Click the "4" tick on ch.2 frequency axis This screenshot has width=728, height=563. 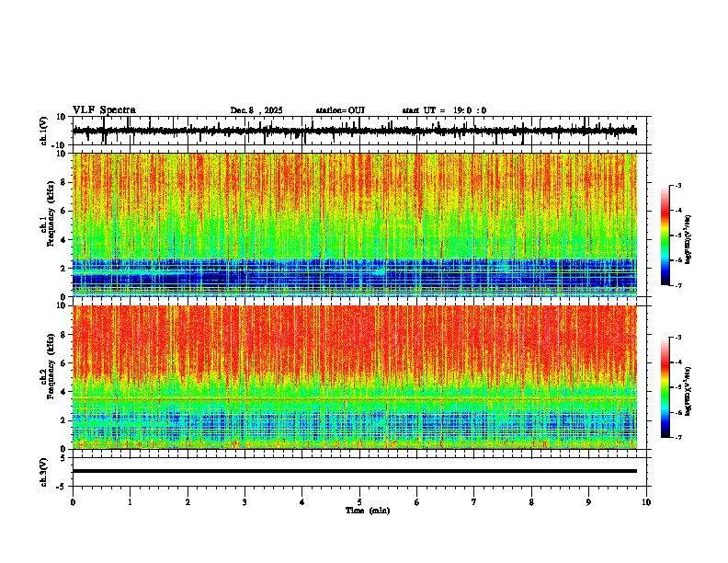(x=64, y=392)
